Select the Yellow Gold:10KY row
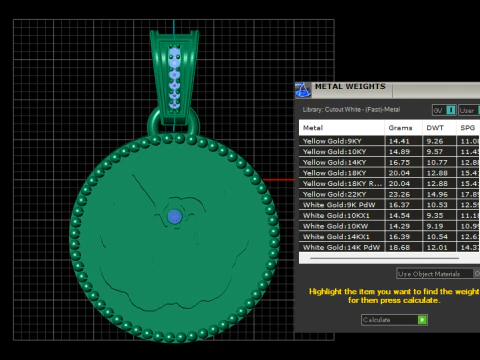The image size is (480, 360). [x=389, y=152]
